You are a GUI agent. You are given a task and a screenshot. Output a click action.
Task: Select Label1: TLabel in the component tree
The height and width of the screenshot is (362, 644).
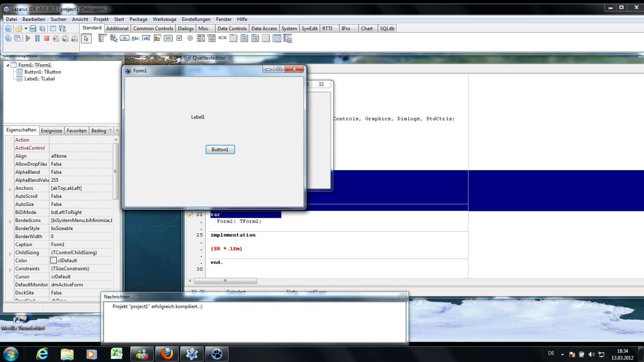tap(39, 79)
